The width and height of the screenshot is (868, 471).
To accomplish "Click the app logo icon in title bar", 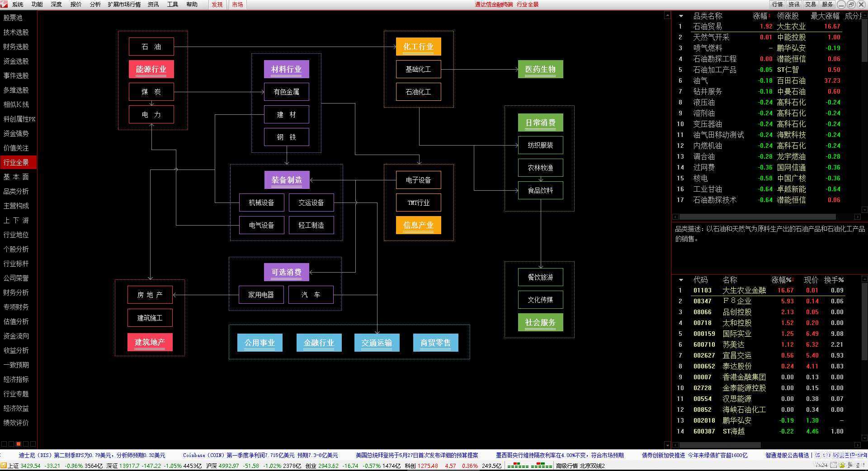I will pos(4,4).
